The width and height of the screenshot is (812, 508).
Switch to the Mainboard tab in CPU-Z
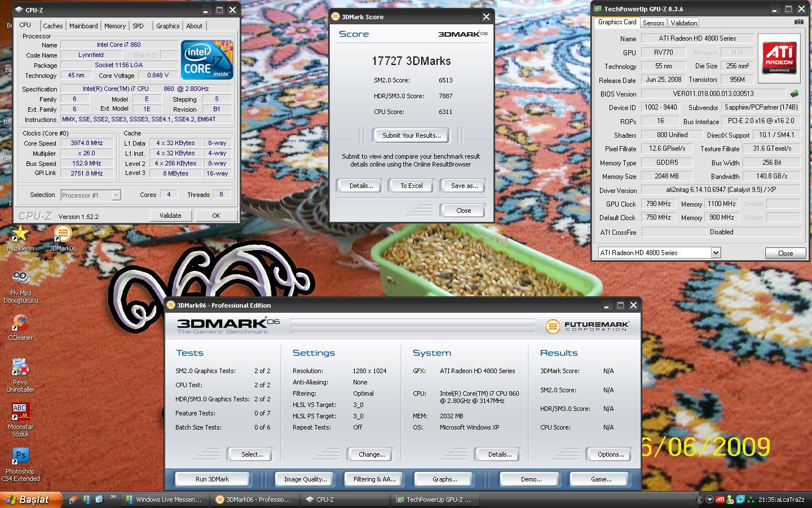[x=83, y=26]
